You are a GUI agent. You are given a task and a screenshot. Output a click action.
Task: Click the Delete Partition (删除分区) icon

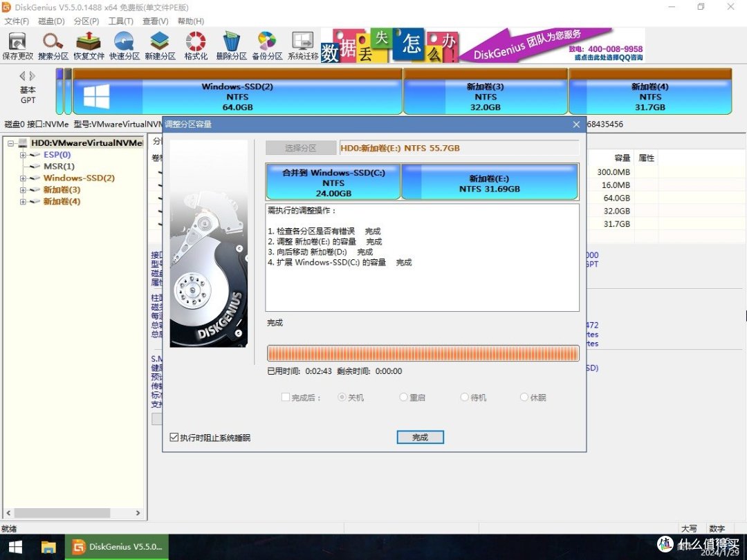[232, 46]
